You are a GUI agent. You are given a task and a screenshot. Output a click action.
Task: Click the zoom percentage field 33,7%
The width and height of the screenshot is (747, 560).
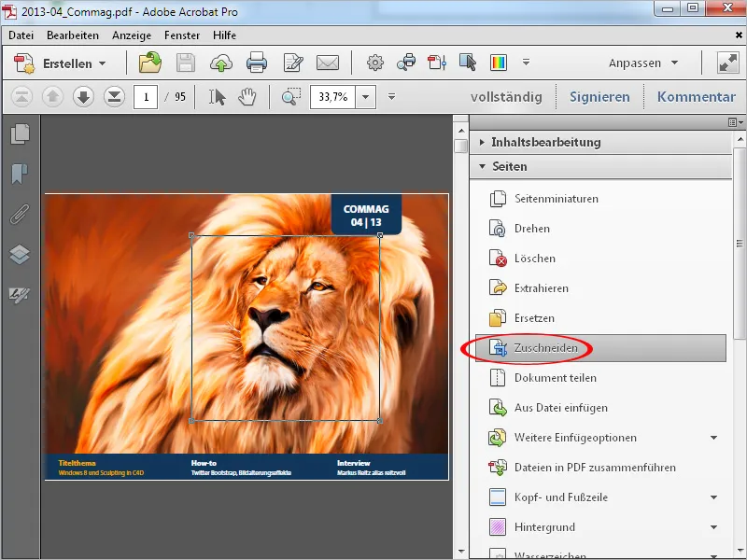coord(333,97)
